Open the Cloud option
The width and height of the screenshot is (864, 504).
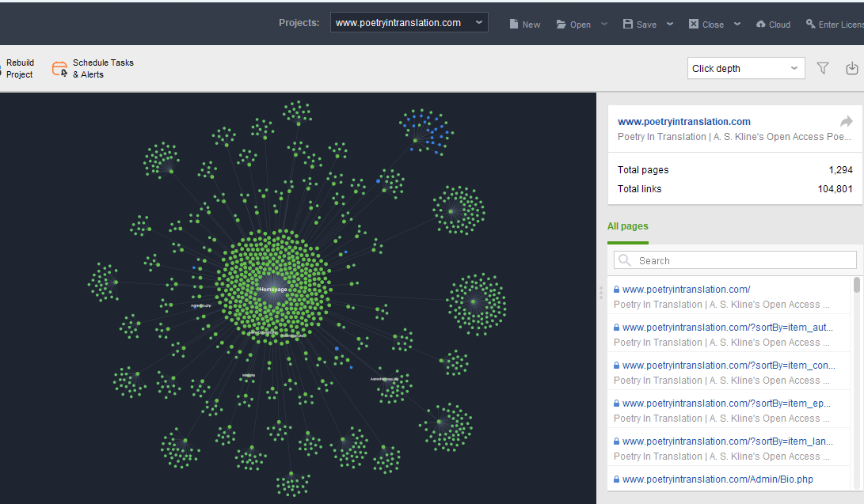tap(773, 25)
